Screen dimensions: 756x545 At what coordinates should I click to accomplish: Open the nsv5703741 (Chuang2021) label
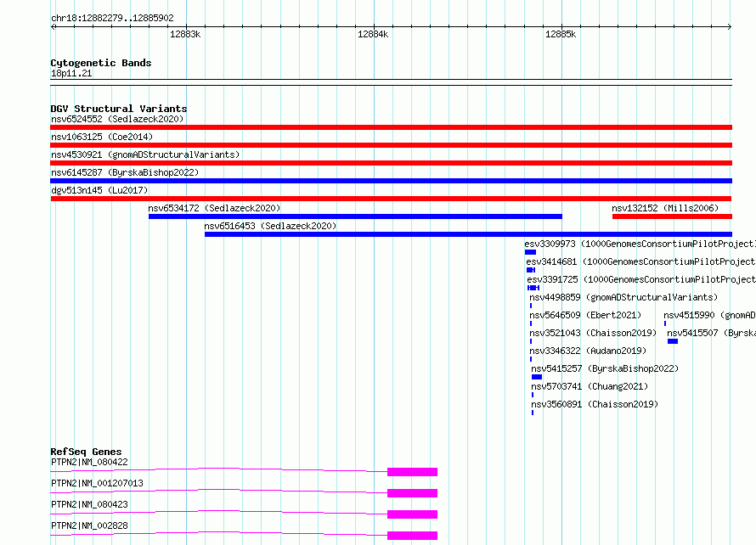590,386
